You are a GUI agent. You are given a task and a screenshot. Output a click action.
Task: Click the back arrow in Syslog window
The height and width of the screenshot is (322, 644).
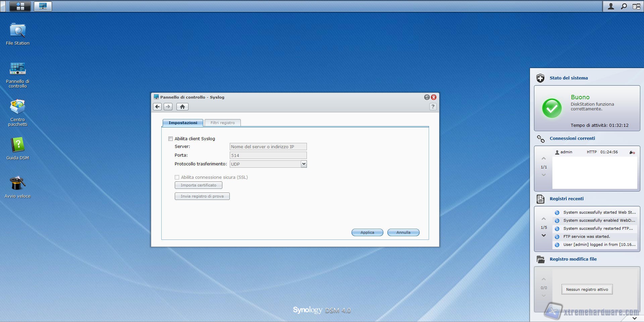click(157, 107)
